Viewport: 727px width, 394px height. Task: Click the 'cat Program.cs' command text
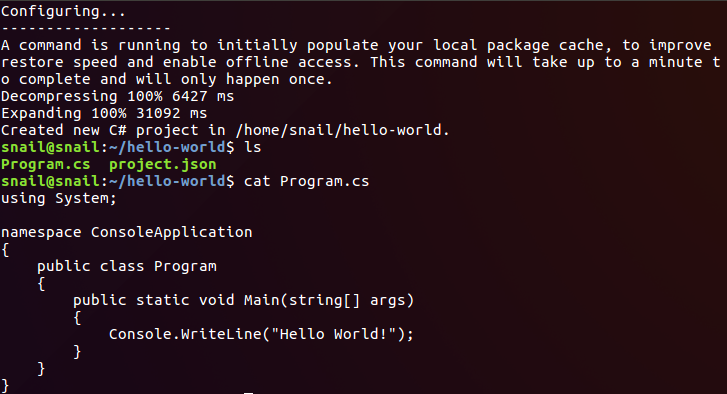click(306, 181)
